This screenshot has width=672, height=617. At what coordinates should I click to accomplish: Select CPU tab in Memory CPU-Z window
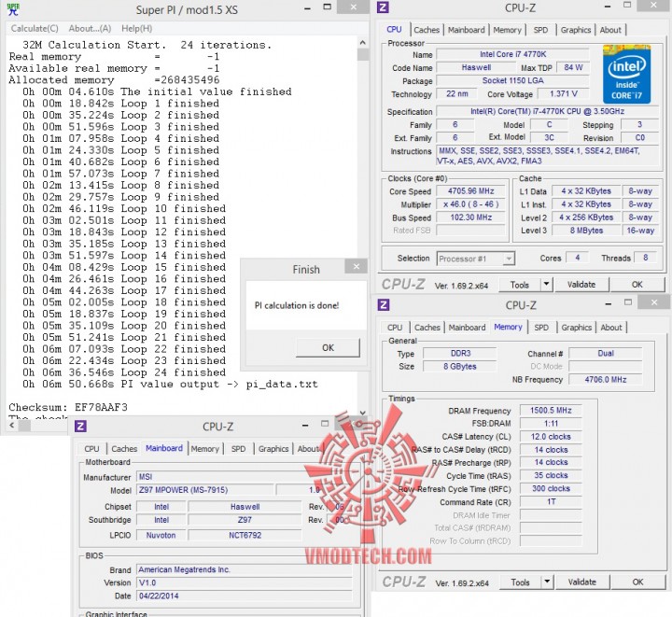(x=395, y=328)
